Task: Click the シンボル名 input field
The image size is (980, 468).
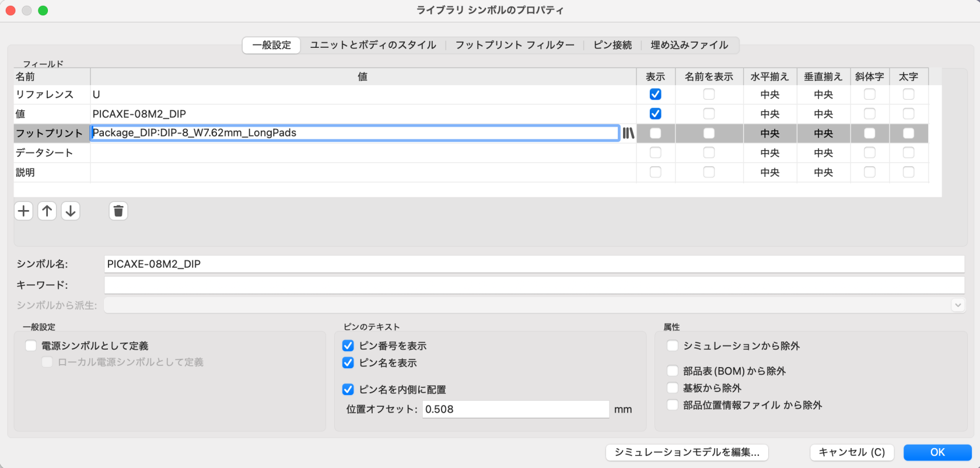Action: [x=534, y=264]
